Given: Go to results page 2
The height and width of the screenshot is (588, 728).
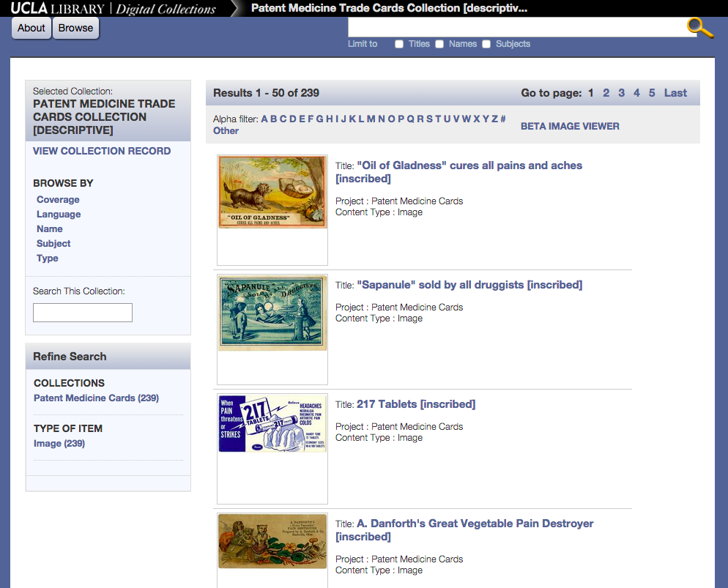Looking at the screenshot, I should 606,93.
